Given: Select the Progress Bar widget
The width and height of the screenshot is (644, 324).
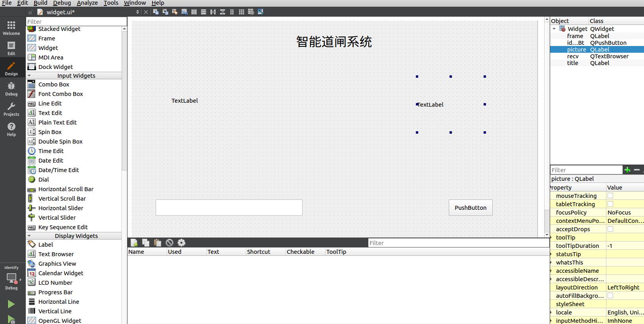Looking at the screenshot, I should tap(55, 292).
